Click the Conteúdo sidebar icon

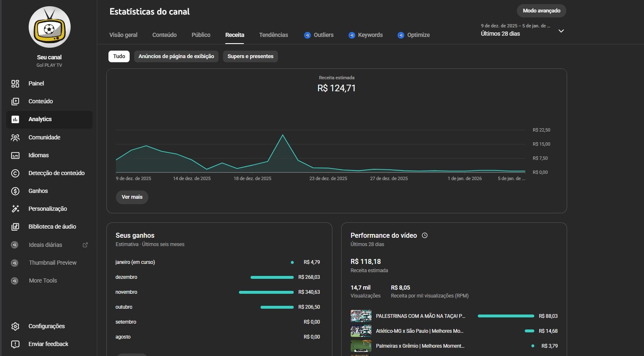(15, 102)
